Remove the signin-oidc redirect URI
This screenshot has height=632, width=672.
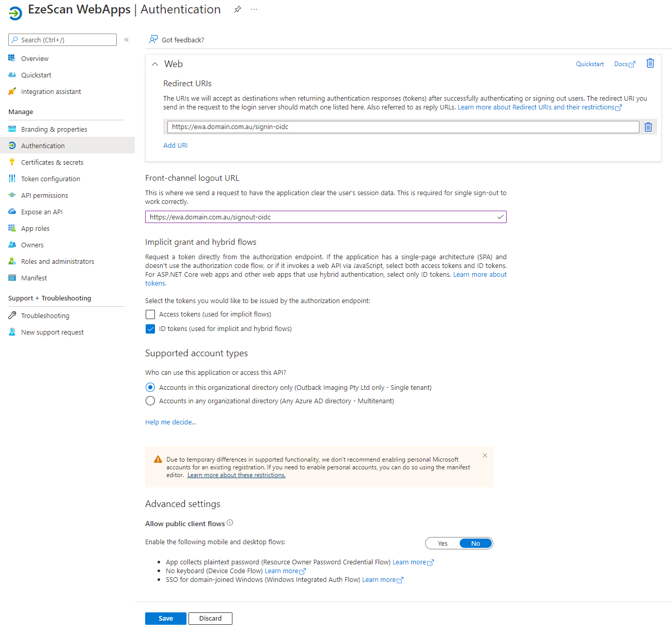click(x=648, y=127)
